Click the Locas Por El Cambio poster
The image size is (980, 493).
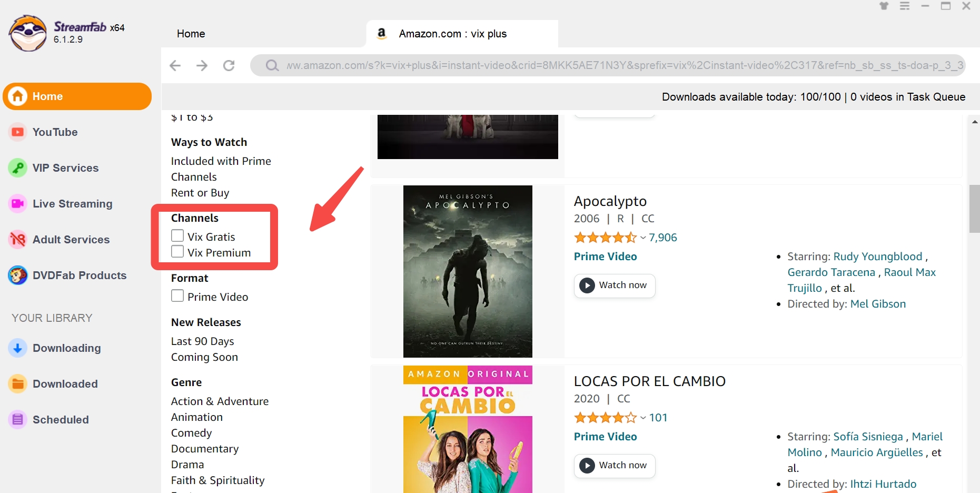tap(468, 429)
